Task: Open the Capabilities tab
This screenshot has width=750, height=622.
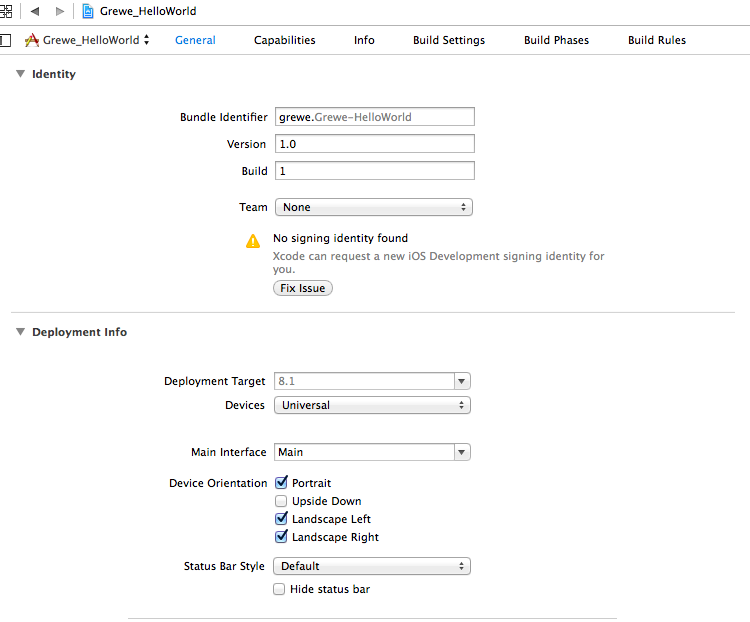Action: click(284, 40)
